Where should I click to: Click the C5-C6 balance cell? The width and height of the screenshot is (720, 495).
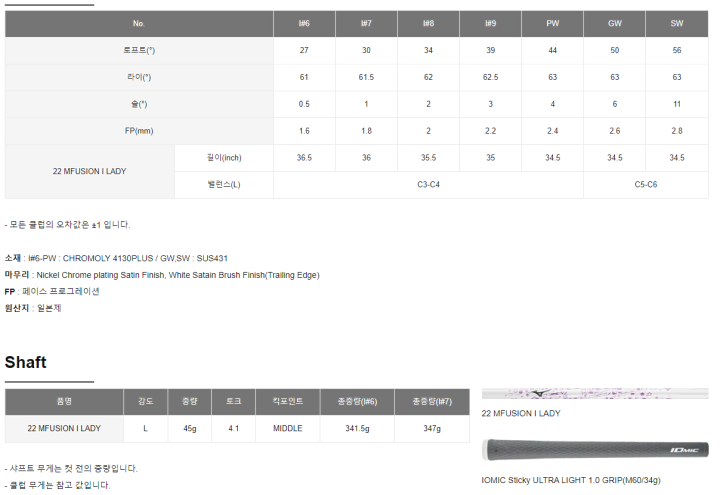[646, 185]
